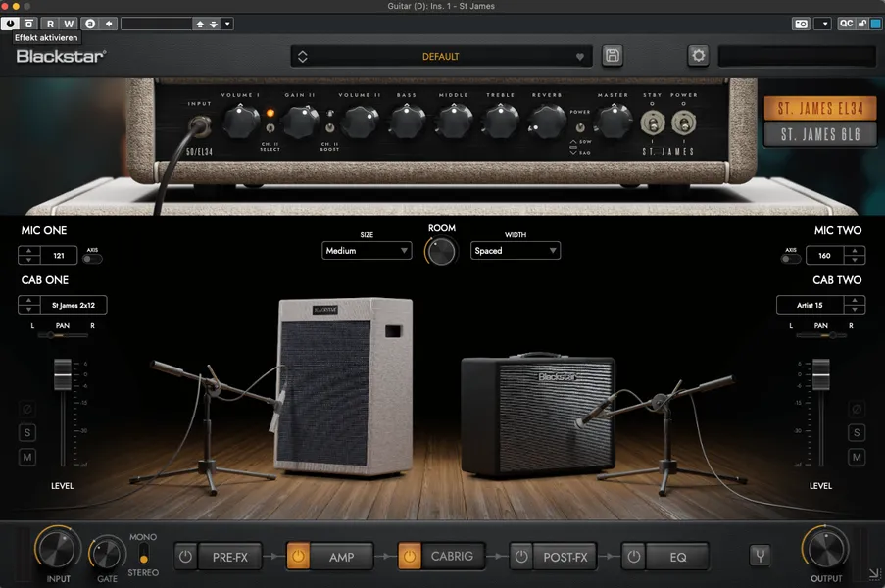Toggle the CABRIG power icon
The width and height of the screenshot is (885, 588).
click(x=410, y=557)
